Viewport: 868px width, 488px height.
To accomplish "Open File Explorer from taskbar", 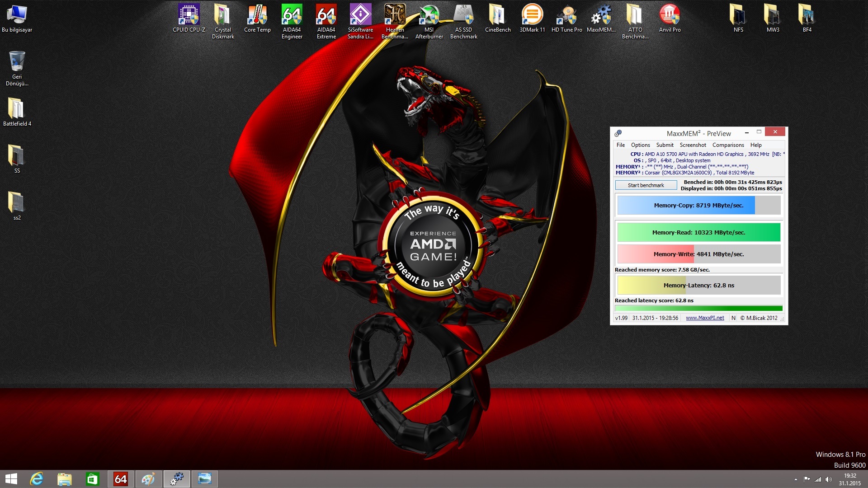I will coord(64,479).
